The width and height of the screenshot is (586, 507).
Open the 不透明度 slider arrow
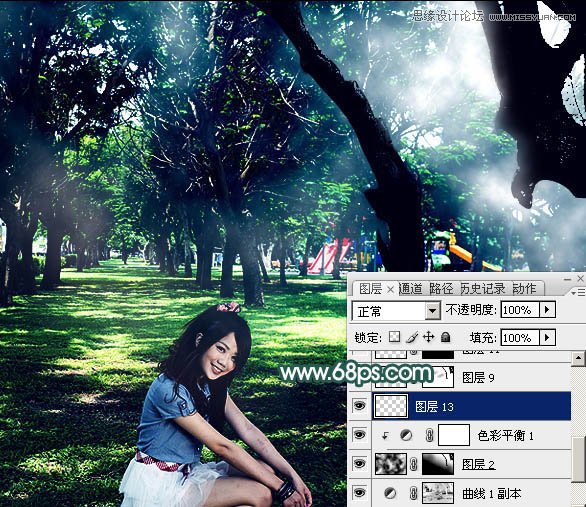[547, 310]
